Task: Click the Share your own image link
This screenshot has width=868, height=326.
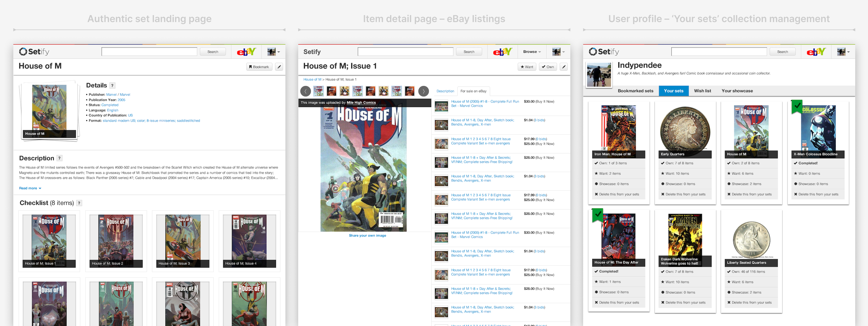Action: point(367,235)
